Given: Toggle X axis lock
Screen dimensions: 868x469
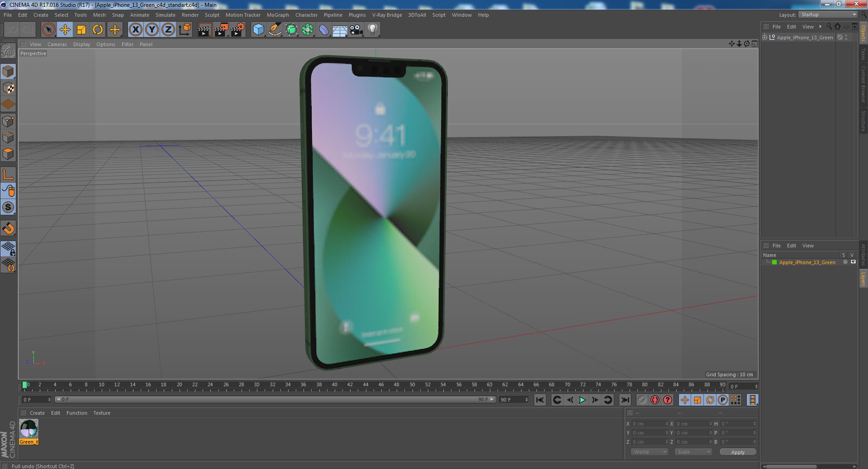Looking at the screenshot, I should click(135, 30).
